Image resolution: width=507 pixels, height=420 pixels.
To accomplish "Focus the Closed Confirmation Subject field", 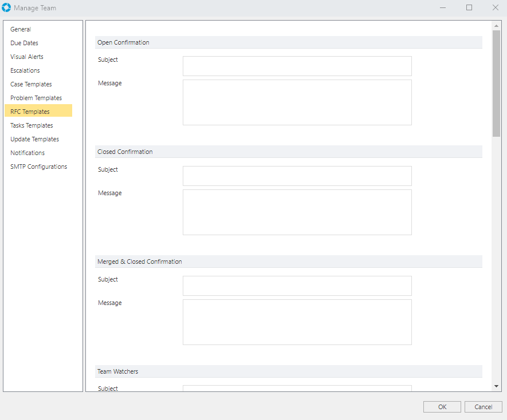I will (297, 176).
